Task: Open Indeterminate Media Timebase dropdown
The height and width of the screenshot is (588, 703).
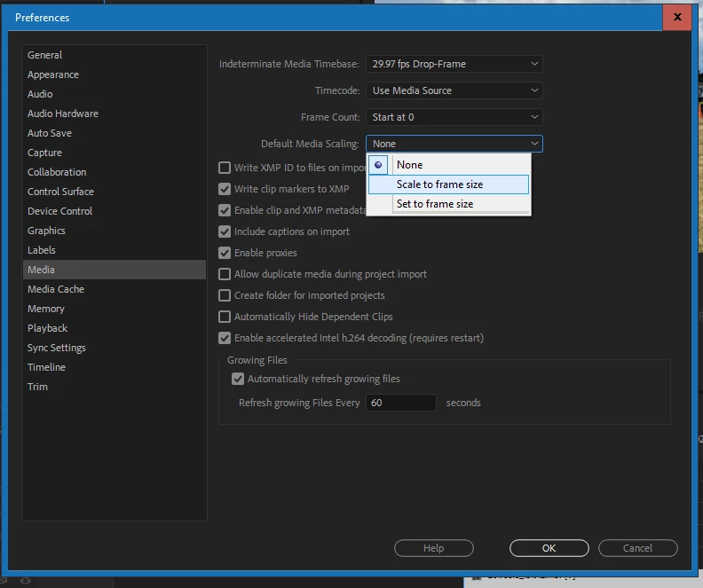Action: tap(454, 64)
